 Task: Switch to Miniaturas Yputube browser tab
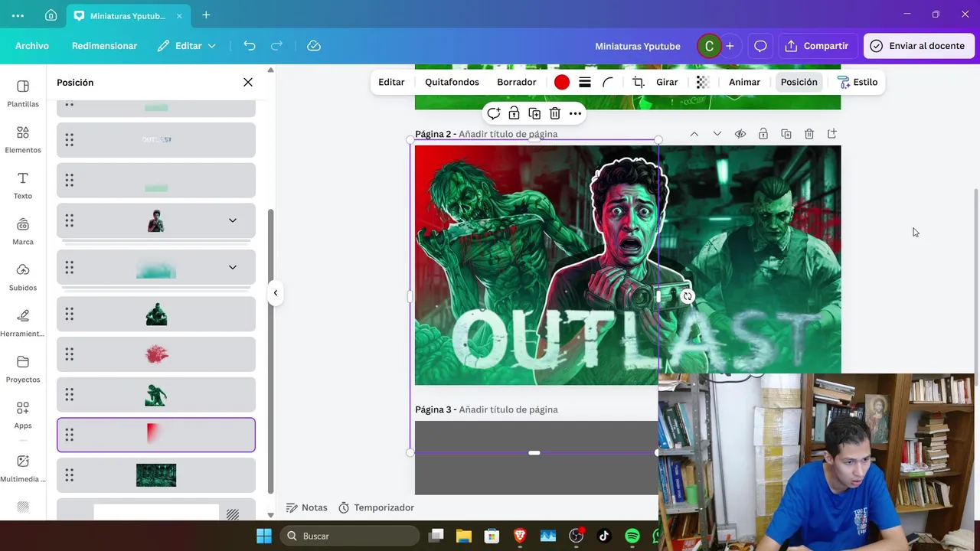tap(128, 15)
